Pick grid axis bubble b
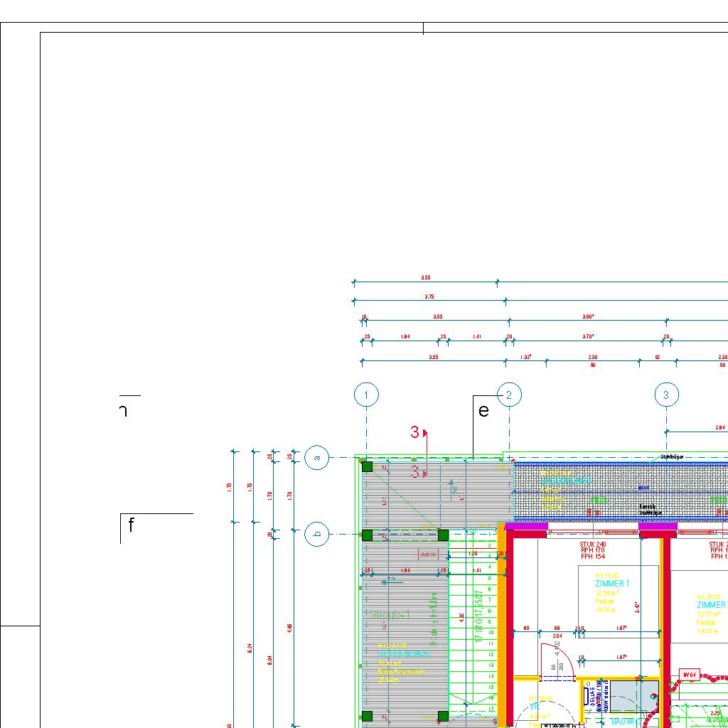The height and width of the screenshot is (728, 728). click(317, 534)
